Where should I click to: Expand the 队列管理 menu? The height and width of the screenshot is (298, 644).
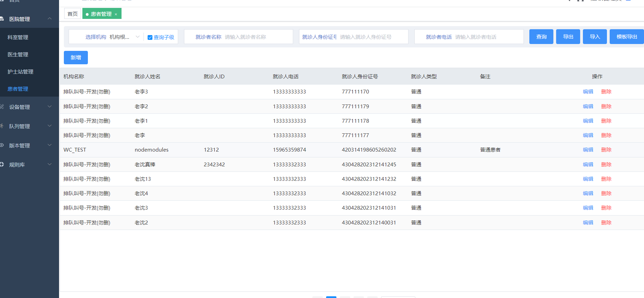(50, 126)
